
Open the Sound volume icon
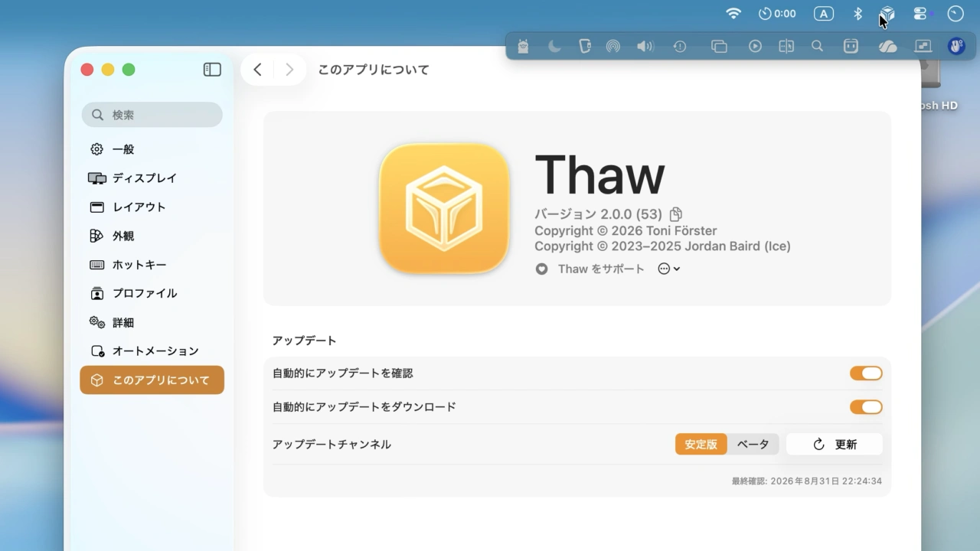[645, 46]
